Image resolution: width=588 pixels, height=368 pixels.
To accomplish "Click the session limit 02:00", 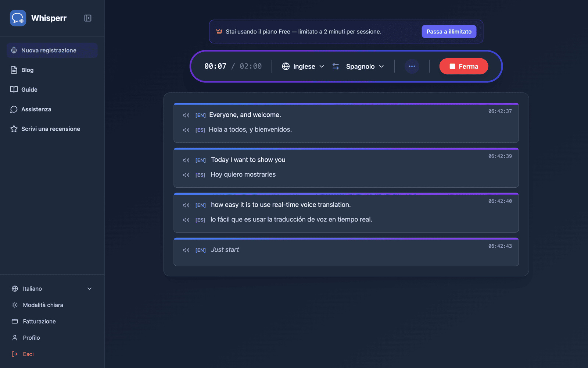I will 251,66.
